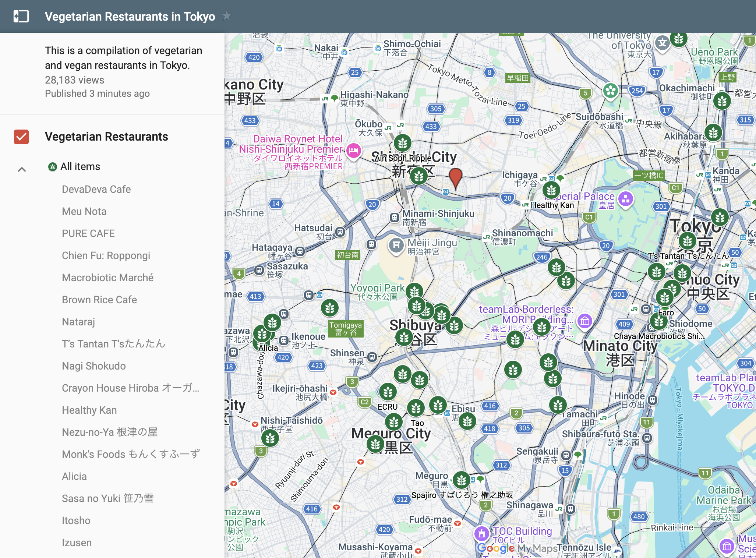Viewport: 756px width, 558px height.
Task: Click the TOC Building purple icon
Action: coord(481,533)
